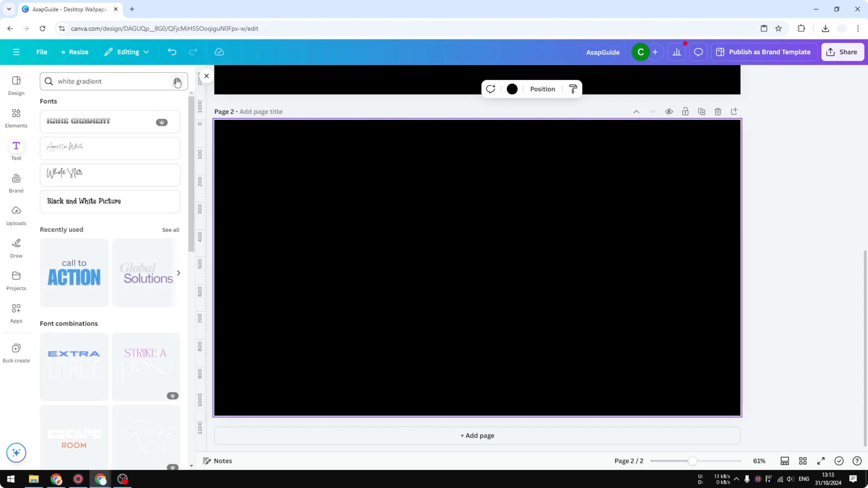
Task: Switch to the Draw panel
Action: 16,248
